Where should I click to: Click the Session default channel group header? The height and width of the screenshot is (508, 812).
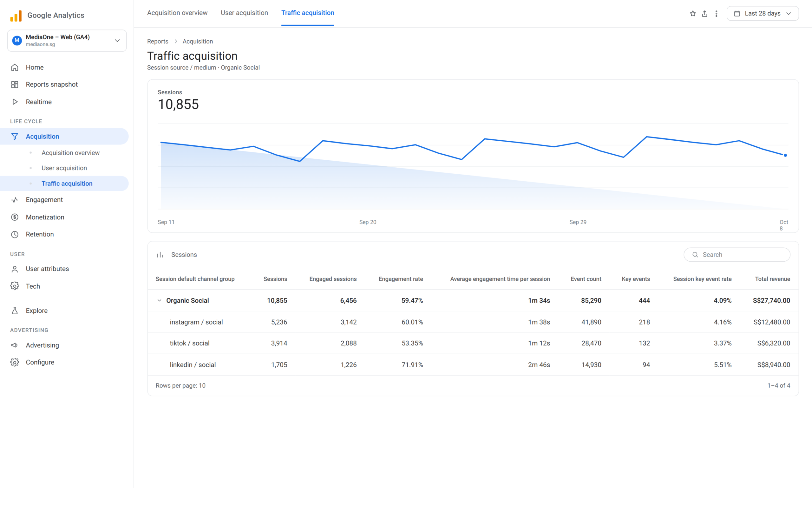[195, 279]
